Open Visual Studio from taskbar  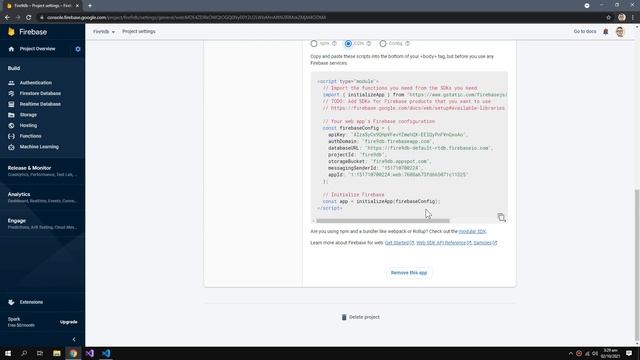coord(89,353)
